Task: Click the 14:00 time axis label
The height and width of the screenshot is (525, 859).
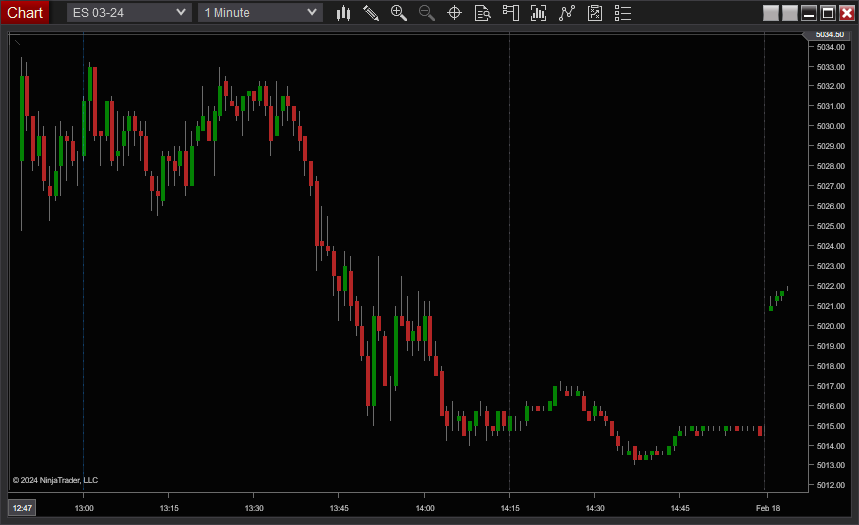Action: [425, 508]
